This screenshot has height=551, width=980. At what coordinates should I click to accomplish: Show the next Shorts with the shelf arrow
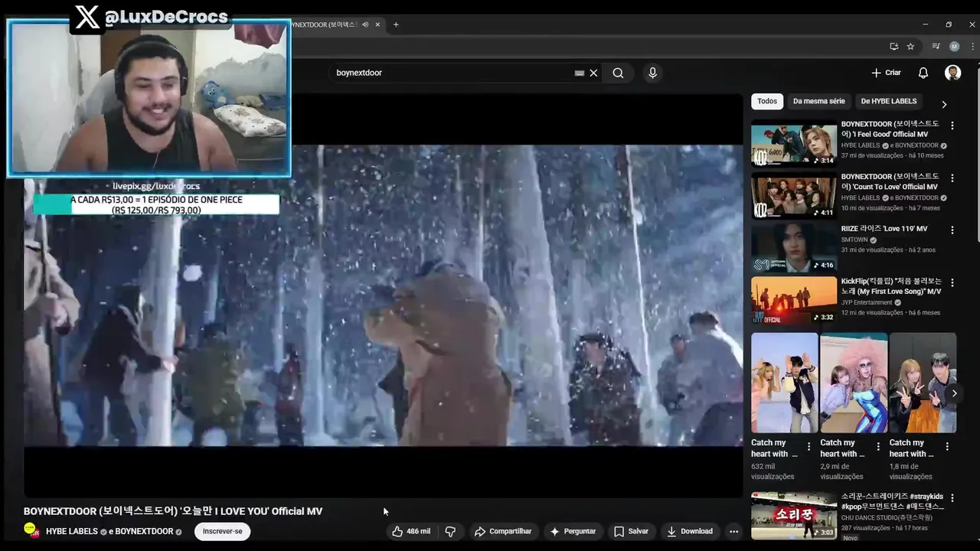click(954, 393)
